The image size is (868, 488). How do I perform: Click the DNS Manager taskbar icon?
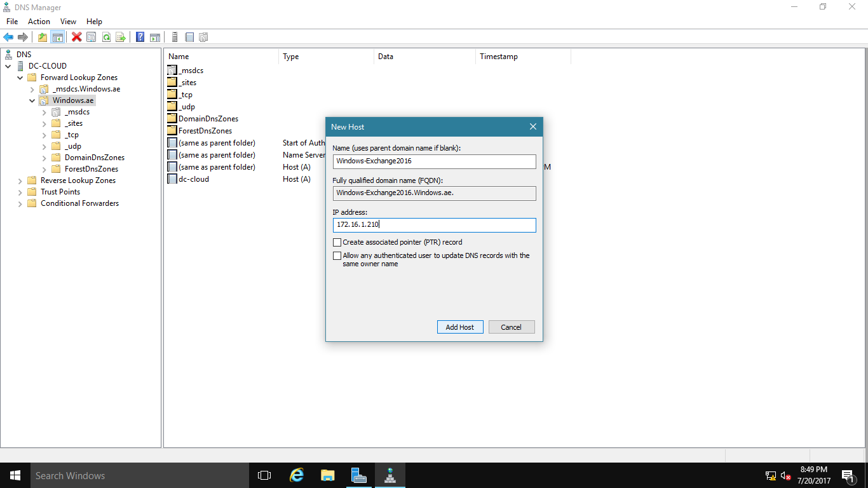tap(390, 475)
